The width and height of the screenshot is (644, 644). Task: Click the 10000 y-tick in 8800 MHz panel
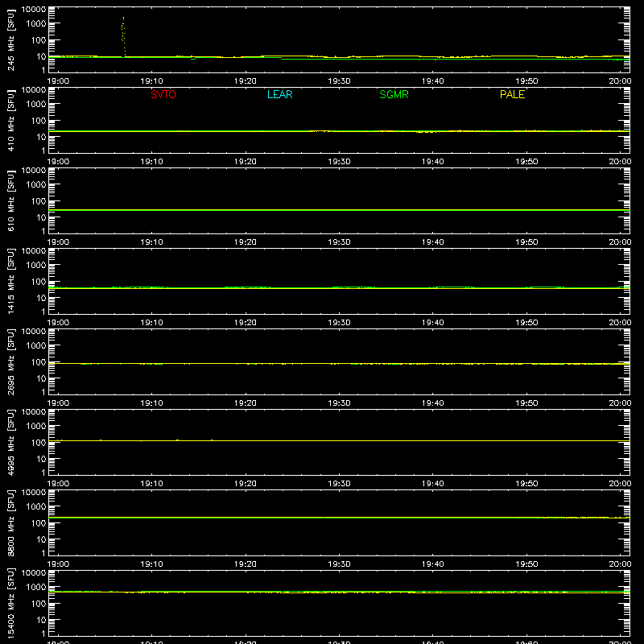click(x=34, y=493)
